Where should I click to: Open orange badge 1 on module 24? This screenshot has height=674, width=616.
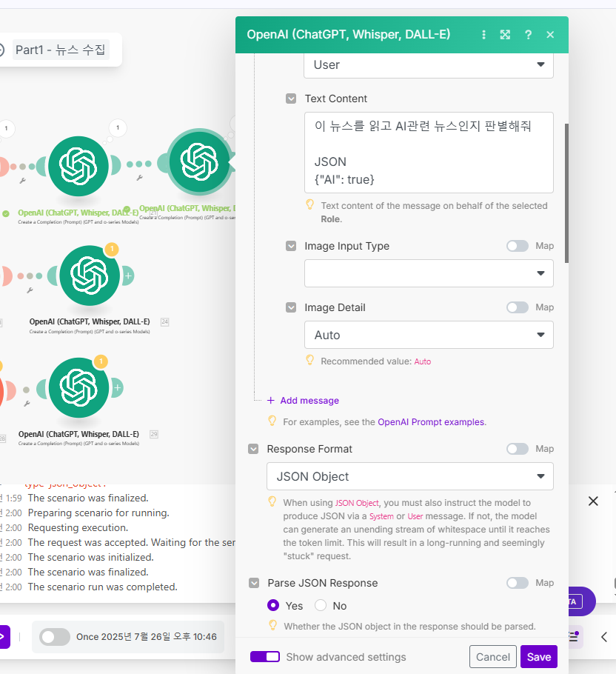112,249
